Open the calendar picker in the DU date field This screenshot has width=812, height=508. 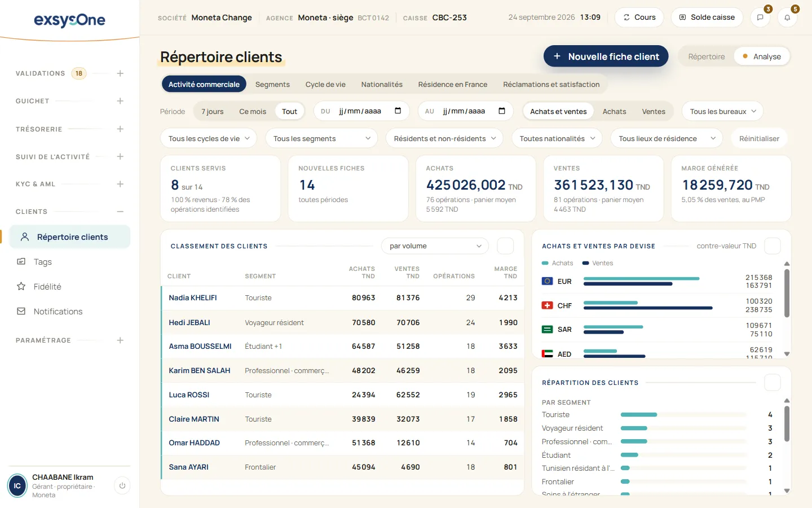398,111
